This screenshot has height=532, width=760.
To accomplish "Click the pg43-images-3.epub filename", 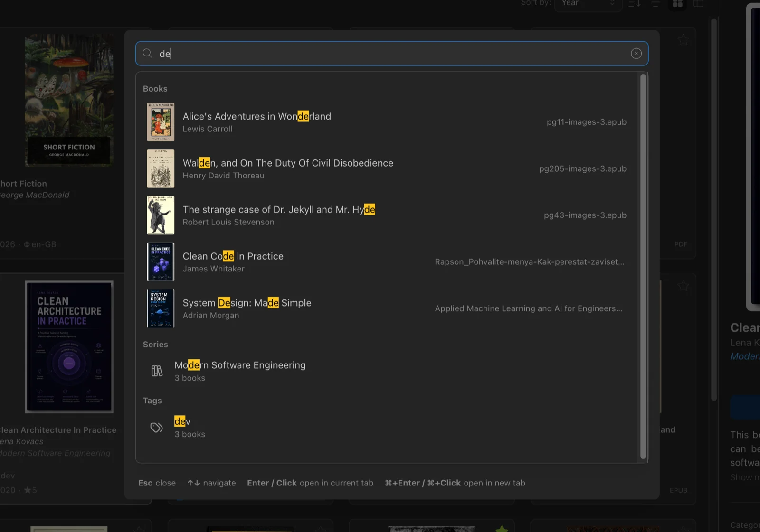I will [585, 215].
